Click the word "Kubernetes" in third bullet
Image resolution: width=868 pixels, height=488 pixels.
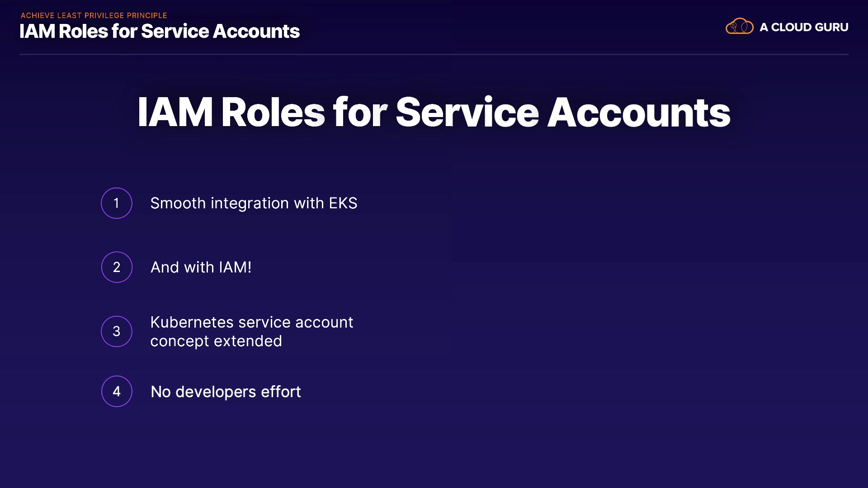click(x=192, y=322)
